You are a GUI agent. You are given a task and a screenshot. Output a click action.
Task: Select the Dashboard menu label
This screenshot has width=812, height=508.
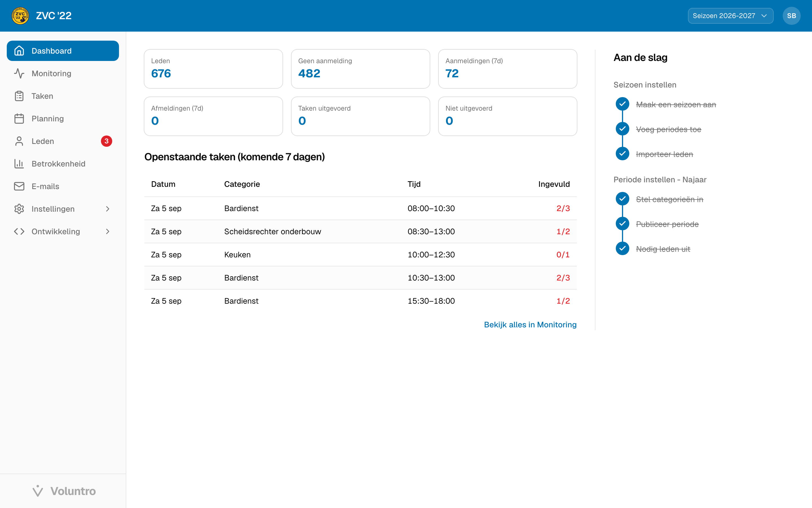[x=51, y=51]
